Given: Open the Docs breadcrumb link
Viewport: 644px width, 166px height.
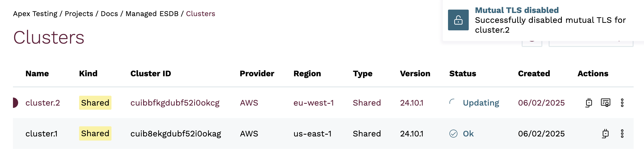Looking at the screenshot, I should (109, 14).
